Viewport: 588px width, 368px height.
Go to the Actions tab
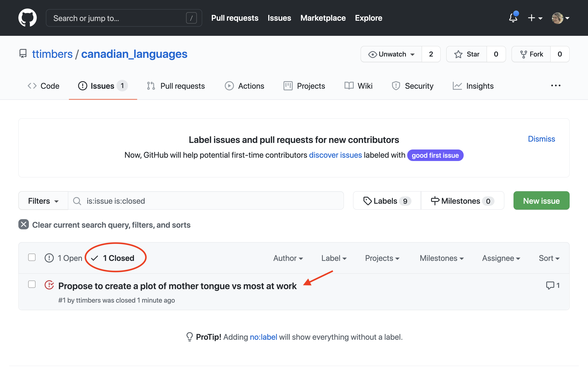coord(244,86)
